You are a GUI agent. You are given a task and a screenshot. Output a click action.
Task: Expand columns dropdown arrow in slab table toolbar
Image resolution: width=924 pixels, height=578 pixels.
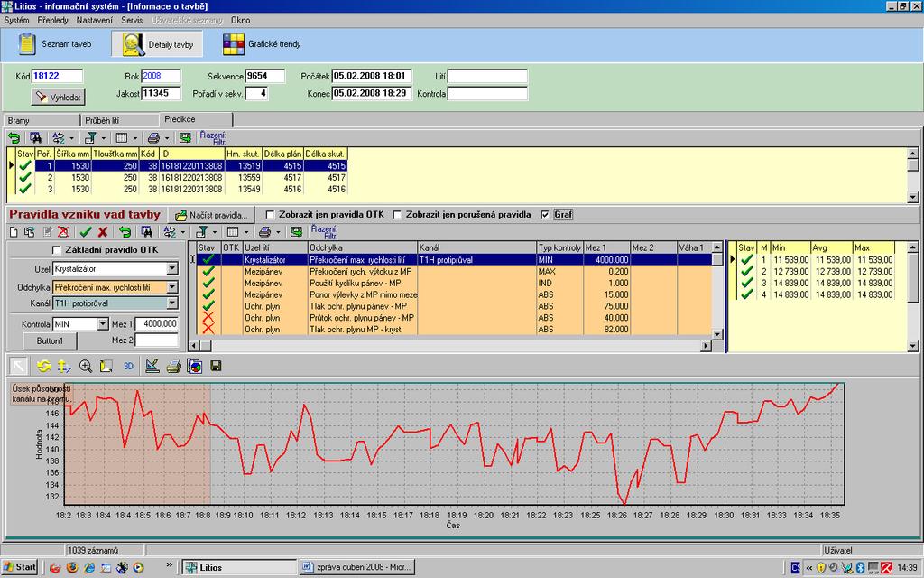click(135, 138)
